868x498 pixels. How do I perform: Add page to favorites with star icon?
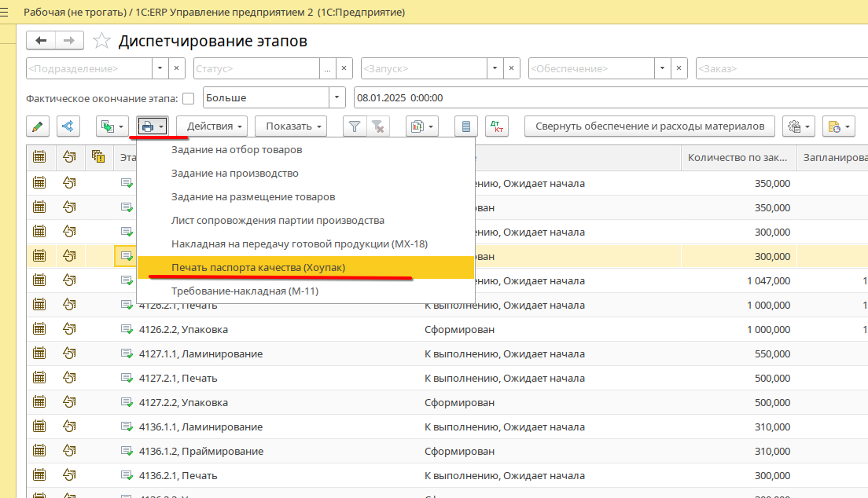pyautogui.click(x=101, y=41)
